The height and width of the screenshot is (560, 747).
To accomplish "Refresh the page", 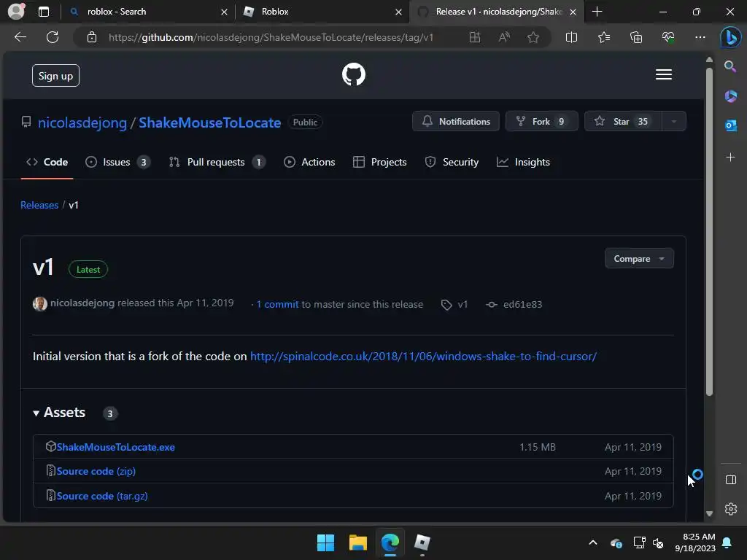I will coord(53,37).
